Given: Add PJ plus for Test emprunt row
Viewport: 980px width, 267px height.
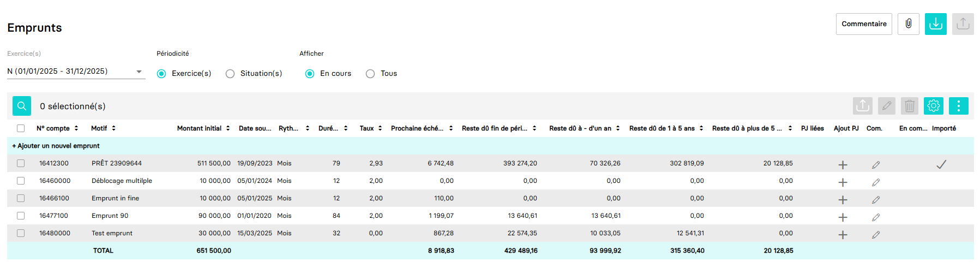Looking at the screenshot, I should point(843,234).
